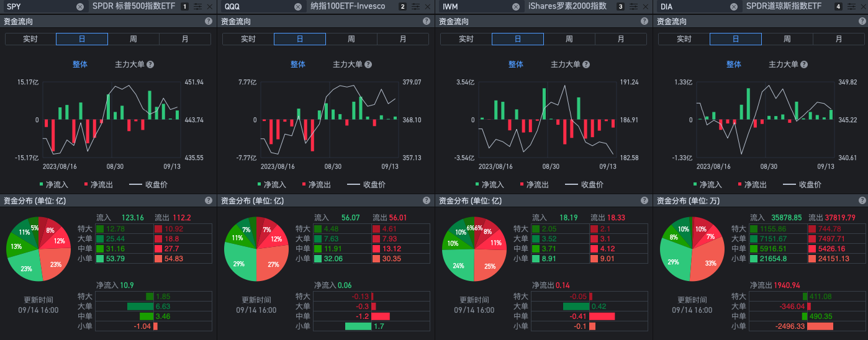Open 资金流向 help icon in SPY panel
The image size is (868, 340).
point(209,21)
